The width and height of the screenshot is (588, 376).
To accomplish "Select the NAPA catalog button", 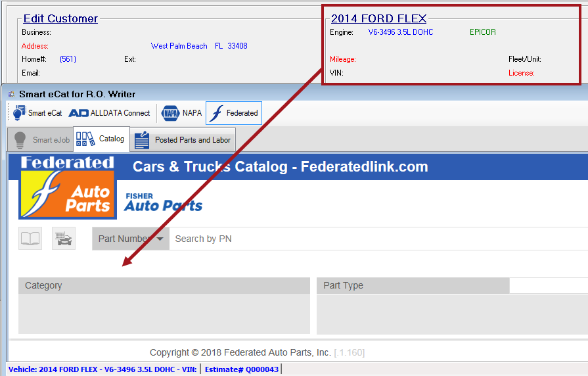I will (x=181, y=113).
